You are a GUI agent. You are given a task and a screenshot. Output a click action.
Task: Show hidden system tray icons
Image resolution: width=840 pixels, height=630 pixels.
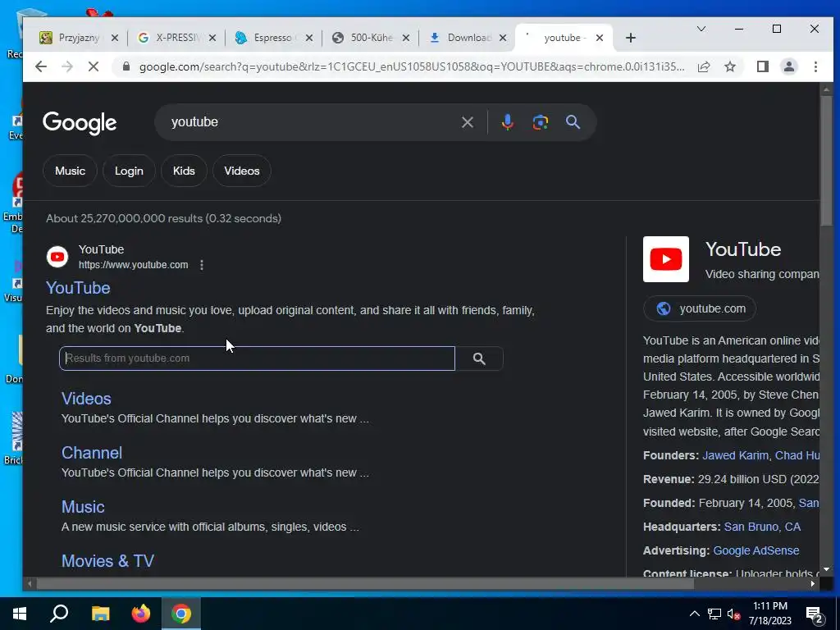(694, 614)
